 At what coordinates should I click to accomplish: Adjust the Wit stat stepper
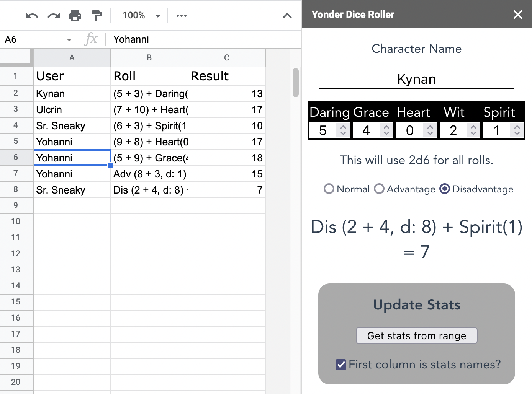(473, 130)
